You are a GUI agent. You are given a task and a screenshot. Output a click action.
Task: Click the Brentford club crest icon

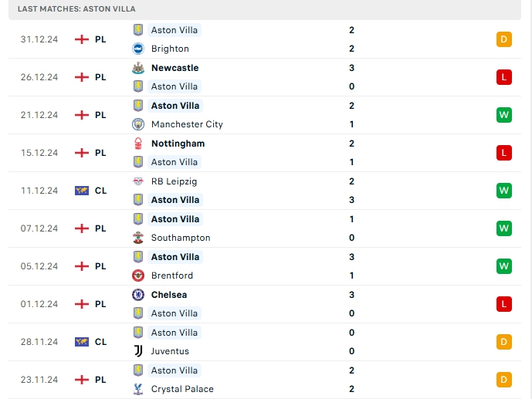[138, 276]
